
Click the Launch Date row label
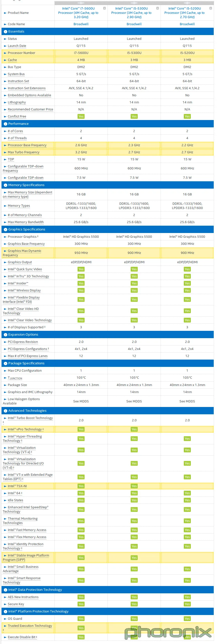pos(17,46)
